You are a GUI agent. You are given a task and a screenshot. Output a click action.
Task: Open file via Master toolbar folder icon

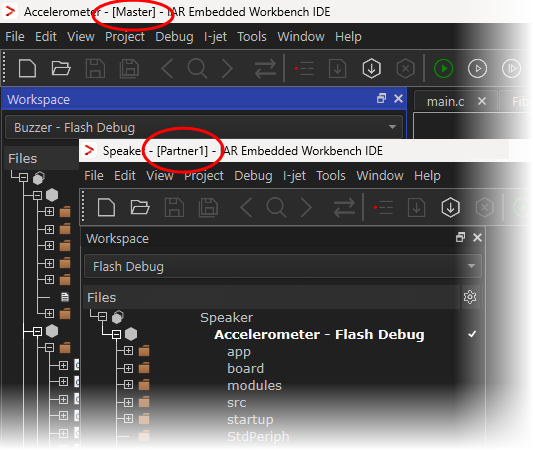(x=61, y=68)
